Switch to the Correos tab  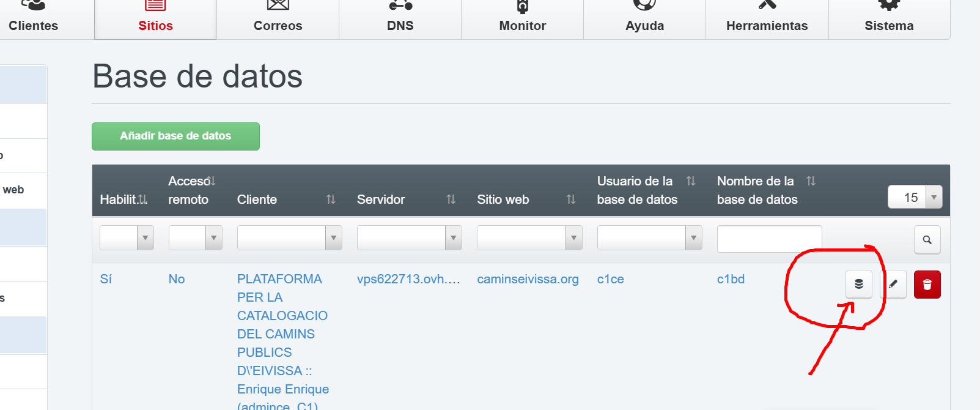278,20
